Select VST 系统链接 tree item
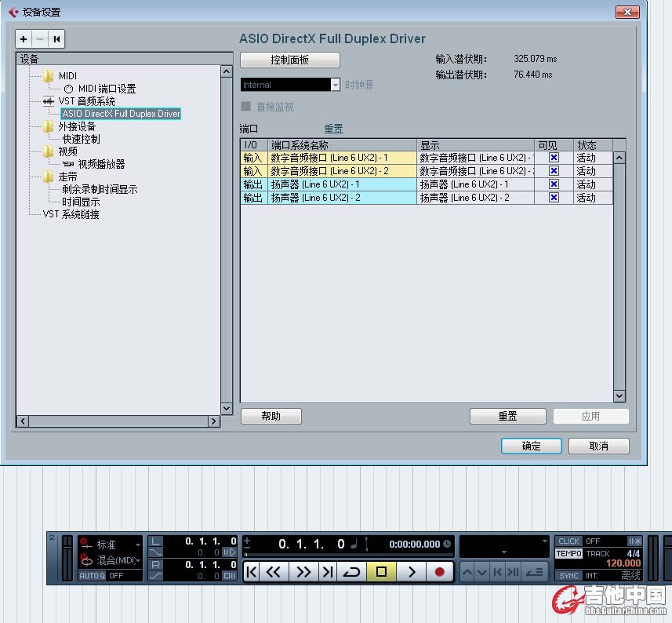The width and height of the screenshot is (672, 623). point(71,214)
